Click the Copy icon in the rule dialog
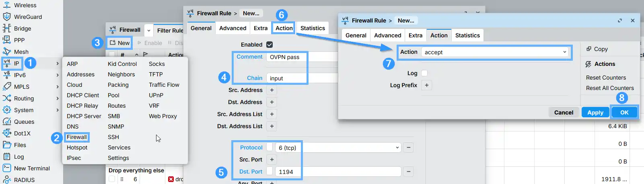The width and height of the screenshot is (644, 184). pyautogui.click(x=589, y=49)
